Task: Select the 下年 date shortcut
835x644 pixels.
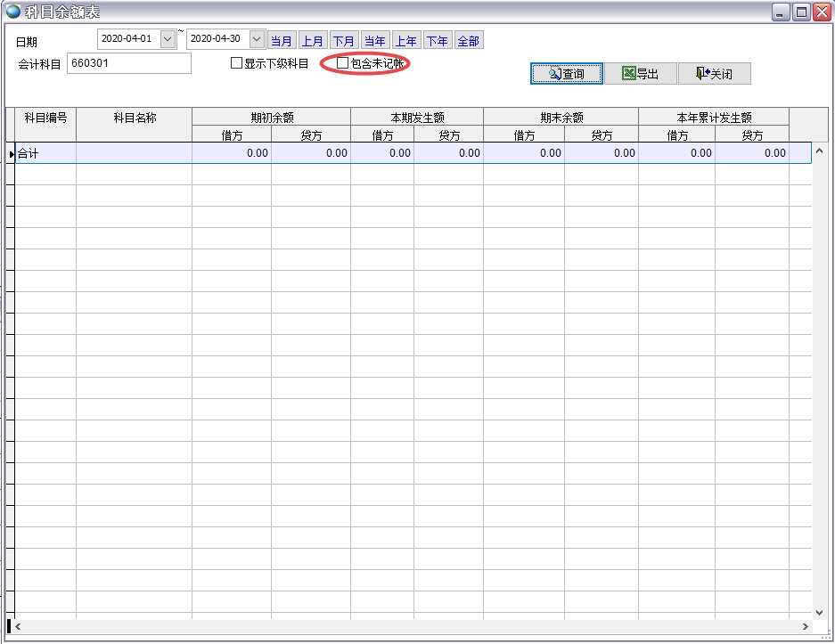Action: (x=437, y=41)
